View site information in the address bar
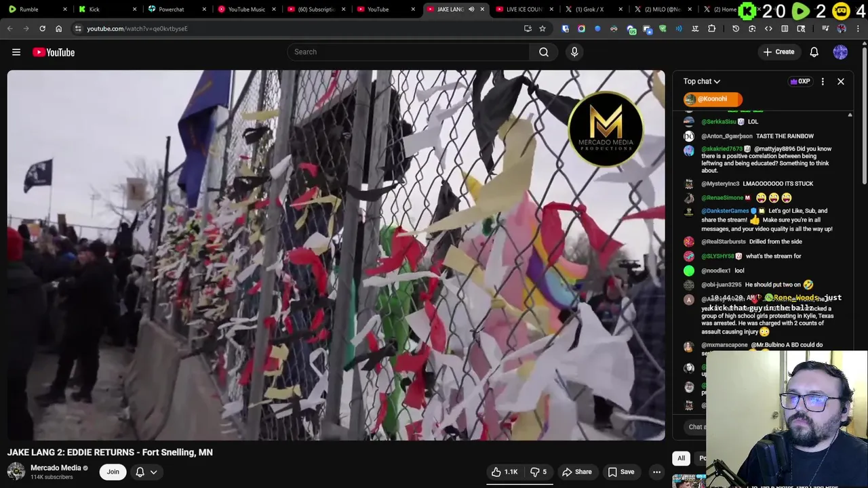 click(x=78, y=28)
